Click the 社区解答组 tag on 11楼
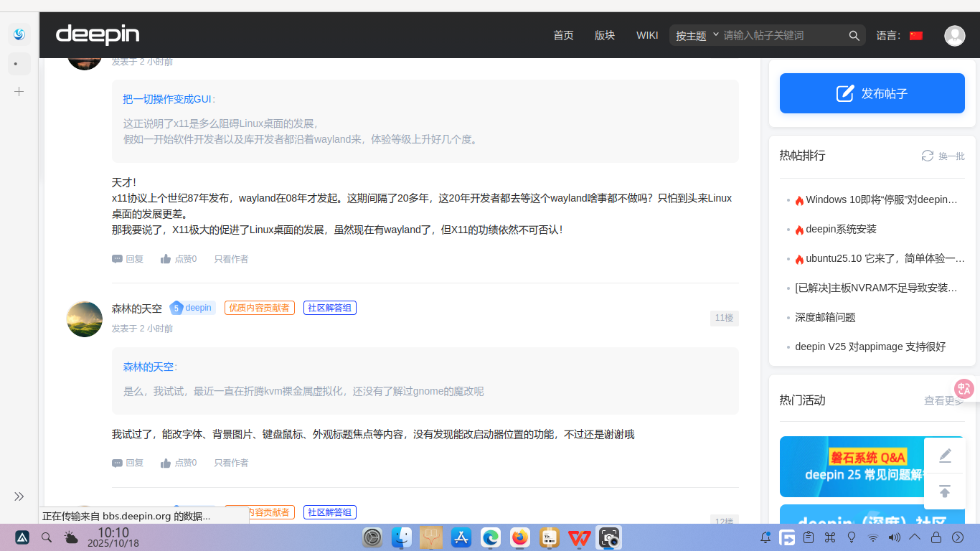This screenshot has width=980, height=551. point(330,308)
